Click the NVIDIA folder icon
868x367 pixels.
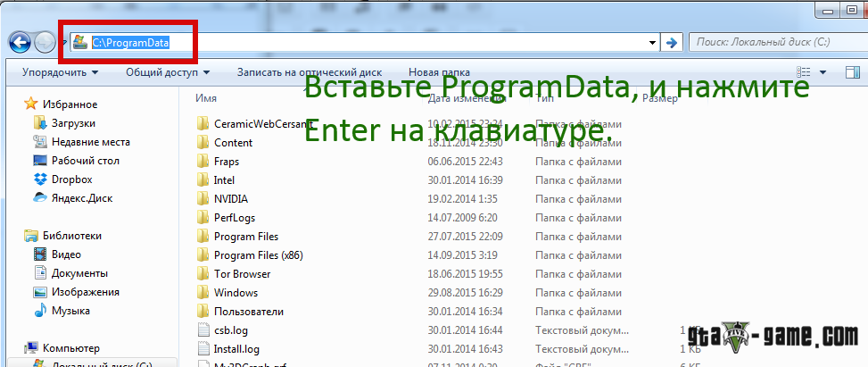(203, 199)
